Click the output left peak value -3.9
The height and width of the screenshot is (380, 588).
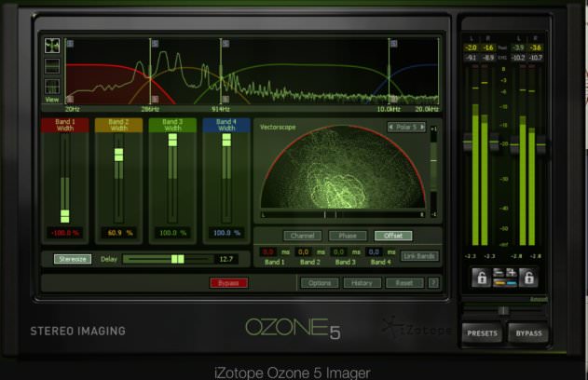tap(518, 47)
